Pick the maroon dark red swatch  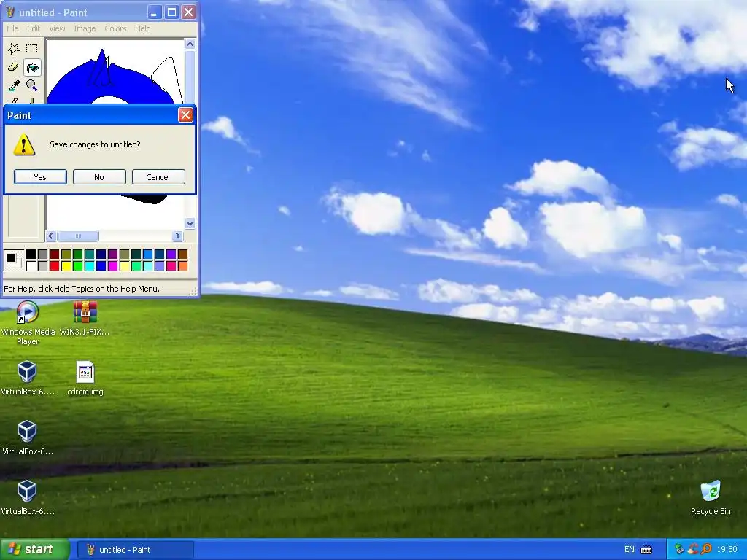pos(54,254)
